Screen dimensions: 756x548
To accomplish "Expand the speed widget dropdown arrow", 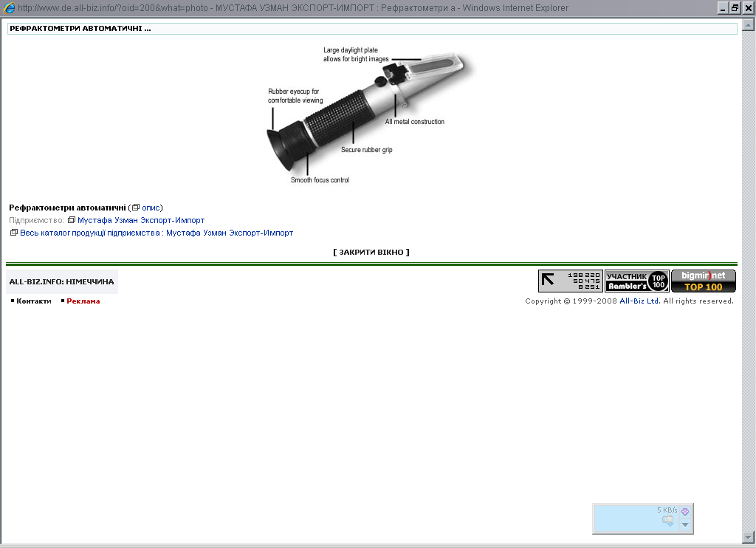I will coord(685,525).
